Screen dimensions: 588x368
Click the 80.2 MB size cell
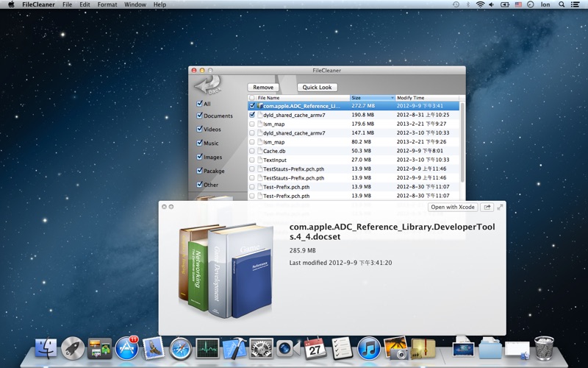(x=361, y=142)
